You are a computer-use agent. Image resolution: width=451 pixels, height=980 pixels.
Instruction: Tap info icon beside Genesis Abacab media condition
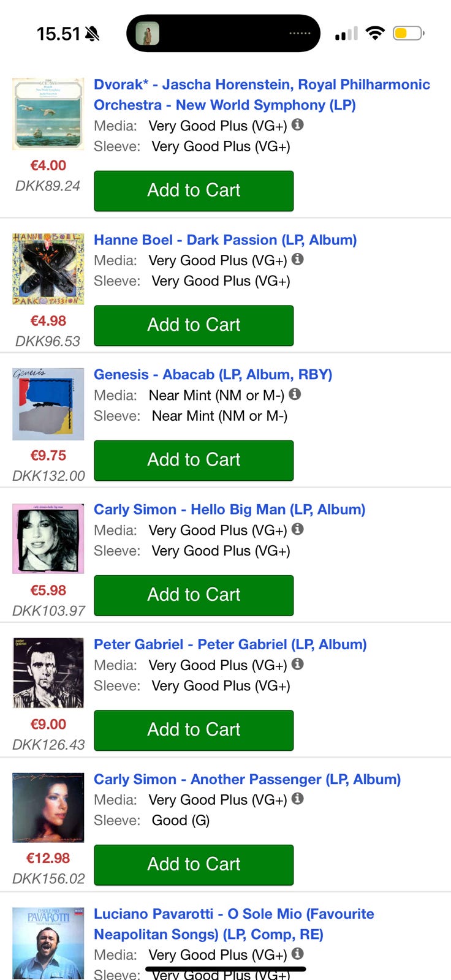click(295, 394)
